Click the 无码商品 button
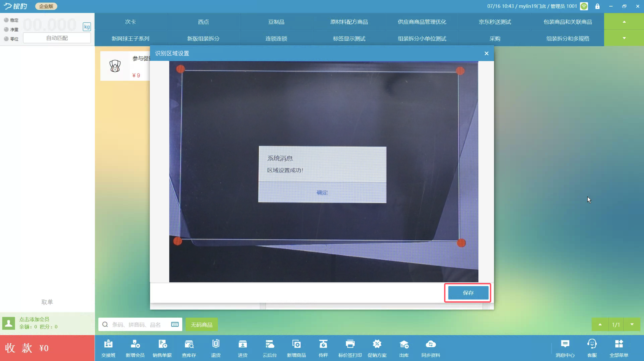This screenshot has width=644, height=361. [x=202, y=325]
